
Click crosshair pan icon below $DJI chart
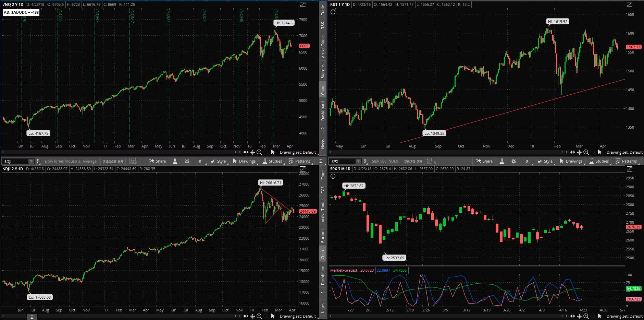point(252,316)
